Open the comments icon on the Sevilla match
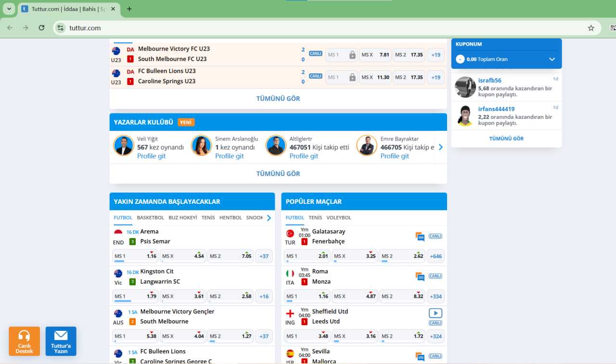 point(420,357)
